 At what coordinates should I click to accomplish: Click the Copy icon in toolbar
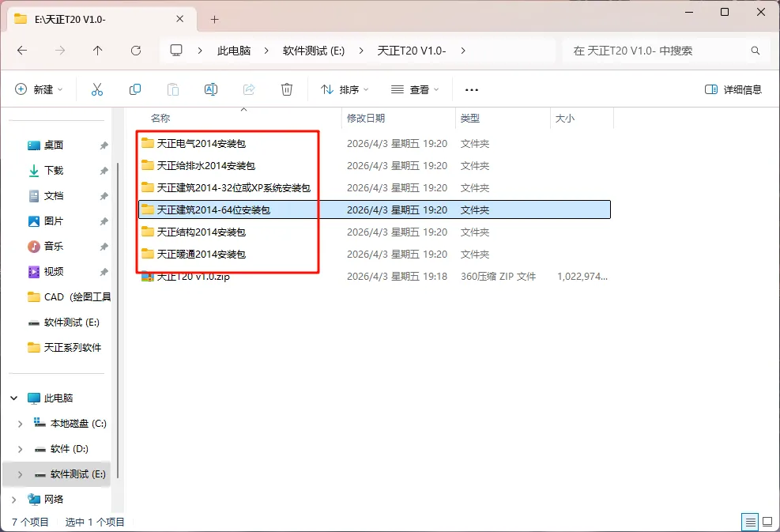click(x=135, y=89)
